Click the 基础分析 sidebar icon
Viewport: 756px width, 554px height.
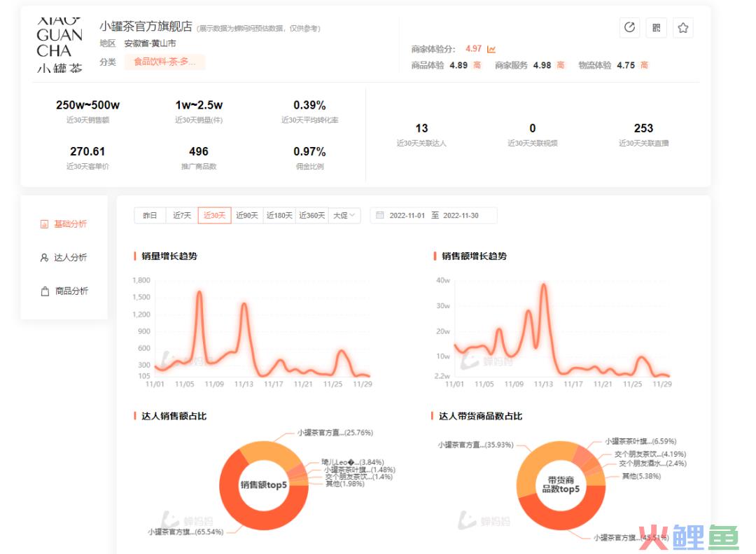click(44, 224)
